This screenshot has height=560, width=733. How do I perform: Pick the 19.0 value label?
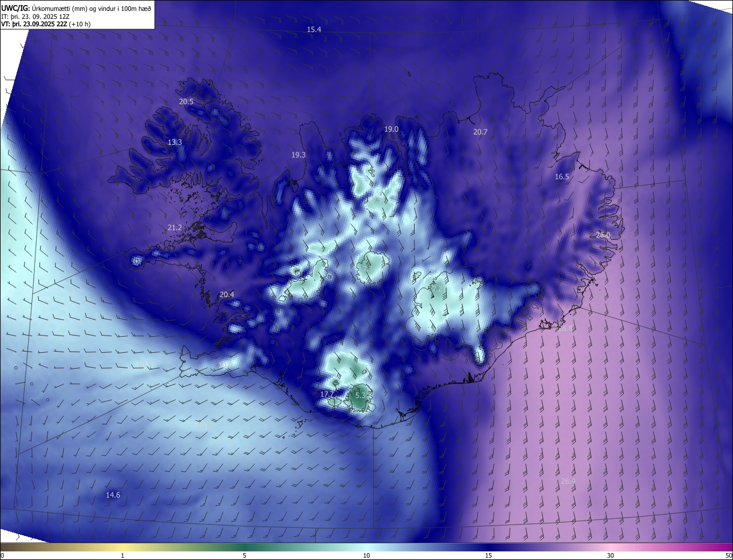coord(391,129)
